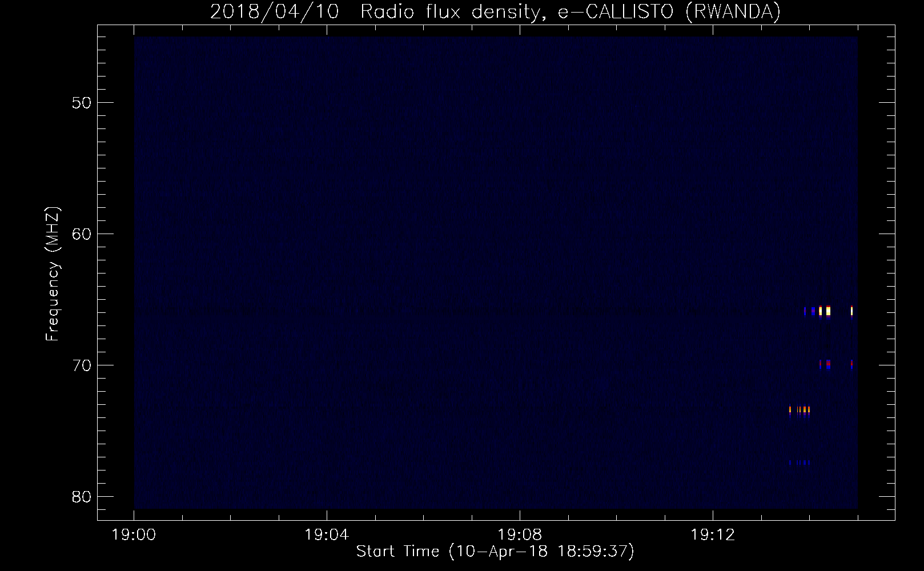The height and width of the screenshot is (571, 924).
Task: Click the 'Frequency (MHZ)' axis label
Action: (52, 274)
